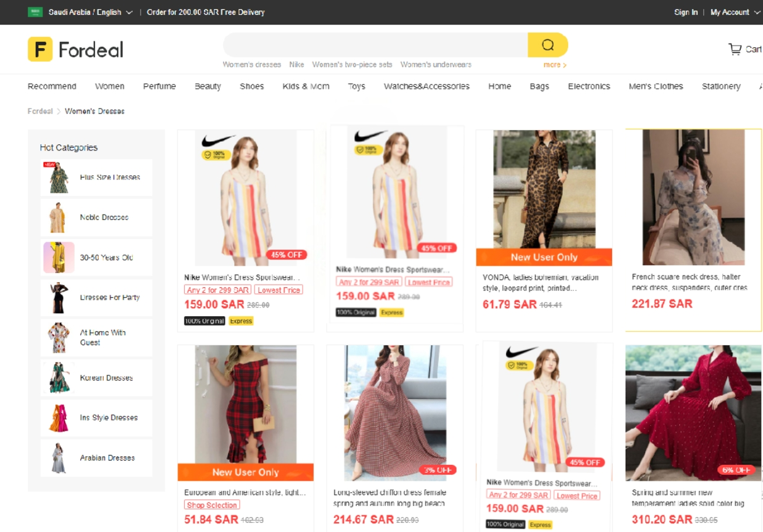Open Plus Size Dresses category thumbnail
The width and height of the screenshot is (763, 532).
point(59,178)
